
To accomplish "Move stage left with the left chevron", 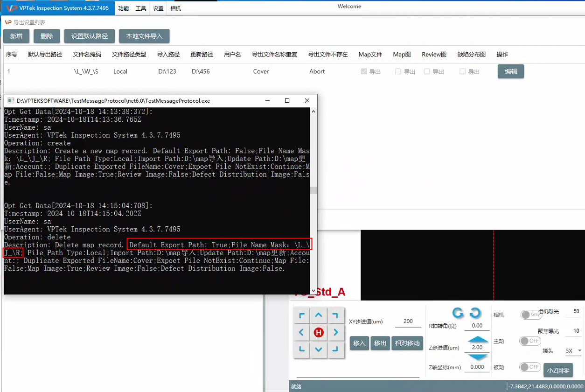I will 302,333.
